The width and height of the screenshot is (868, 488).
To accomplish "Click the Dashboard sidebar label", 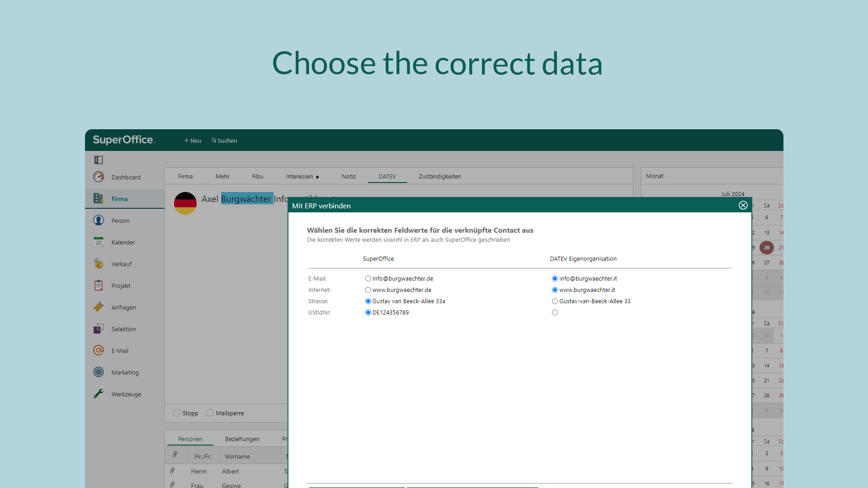I will (x=126, y=177).
